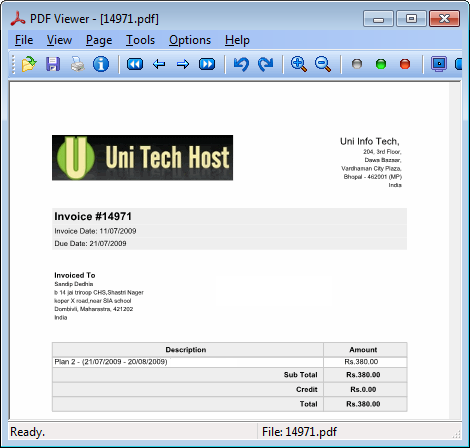Click the 'Invoiced To' label
The height and width of the screenshot is (448, 470).
[x=75, y=275]
